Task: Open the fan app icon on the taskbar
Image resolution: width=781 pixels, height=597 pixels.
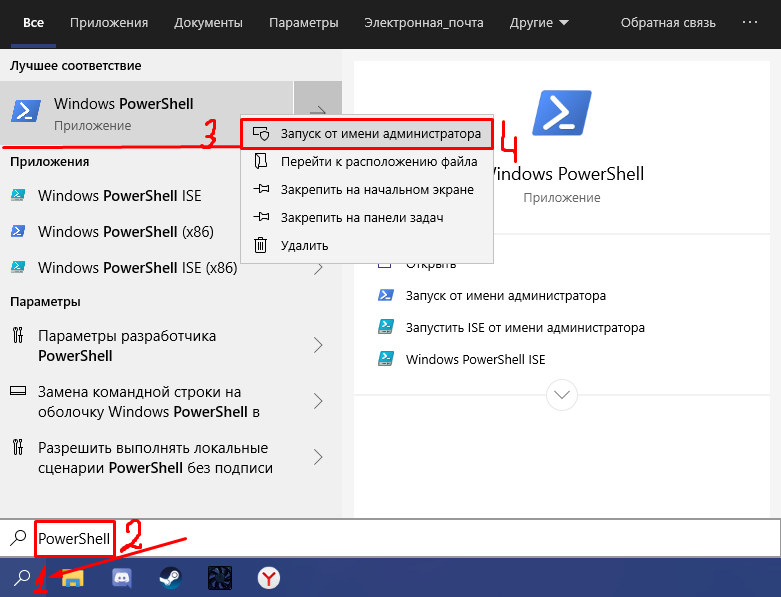Action: [x=220, y=578]
